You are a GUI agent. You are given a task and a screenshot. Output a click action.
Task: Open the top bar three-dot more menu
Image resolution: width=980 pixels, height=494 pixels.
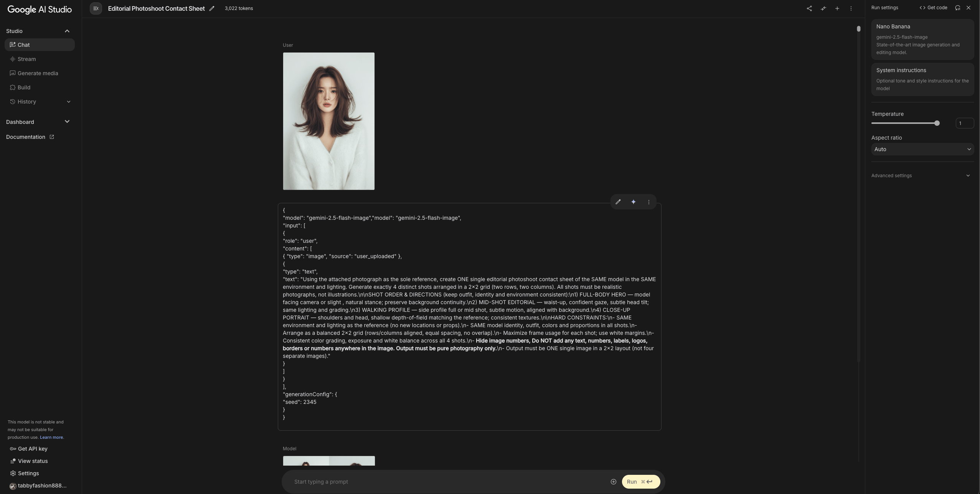click(851, 8)
